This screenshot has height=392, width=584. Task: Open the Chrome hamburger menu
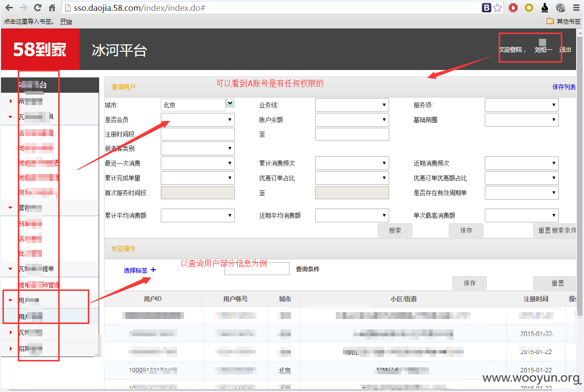pyautogui.click(x=576, y=7)
